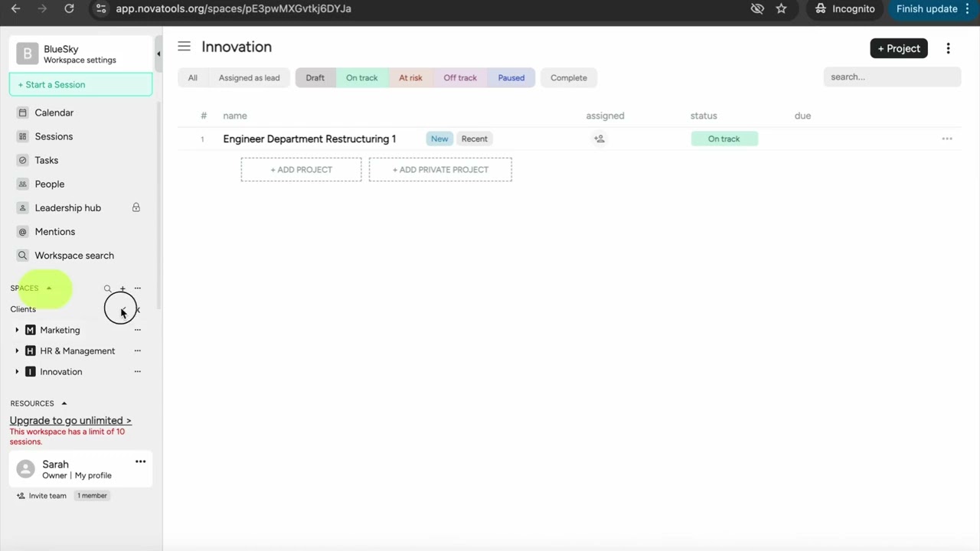
Task: Click Invite team at sidebar bottom
Action: point(41,495)
